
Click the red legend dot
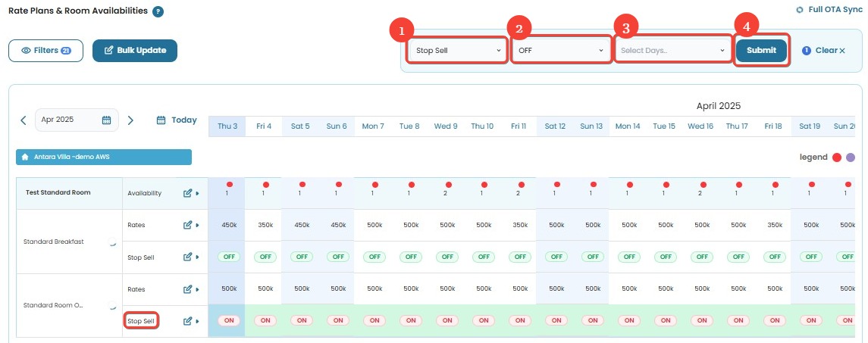click(x=837, y=157)
